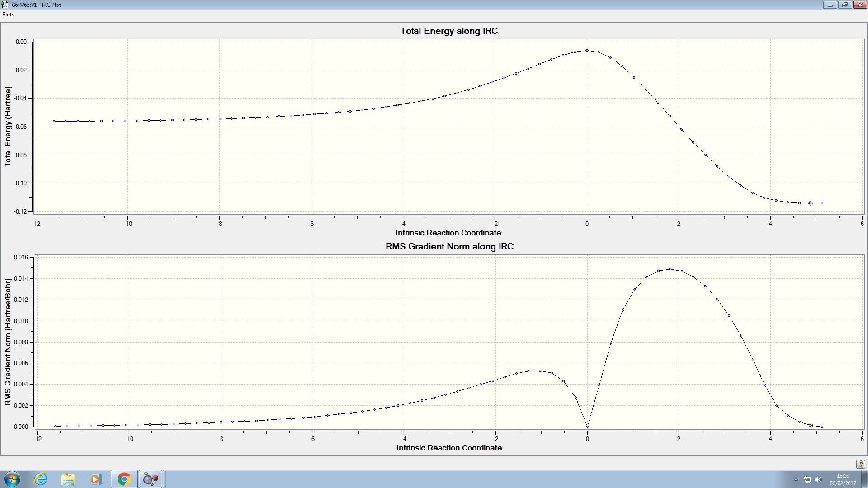Restore down the IRC Plot window
868x488 pixels.
pos(844,5)
